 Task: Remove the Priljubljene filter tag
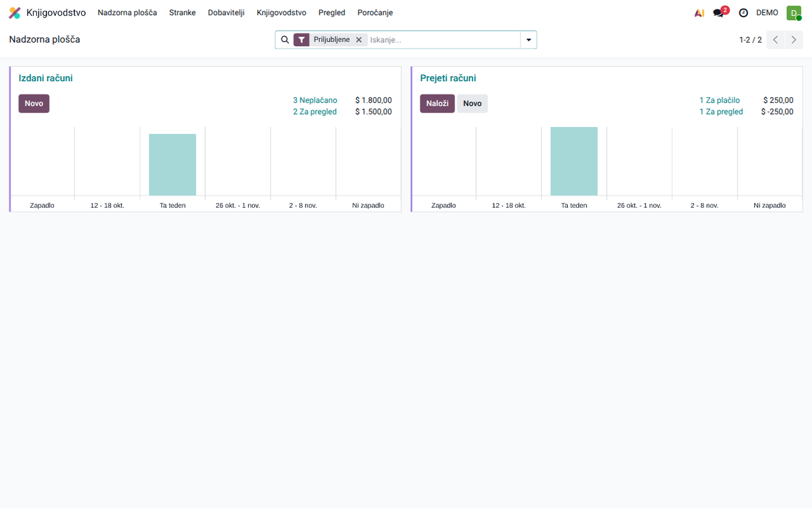[359, 40]
